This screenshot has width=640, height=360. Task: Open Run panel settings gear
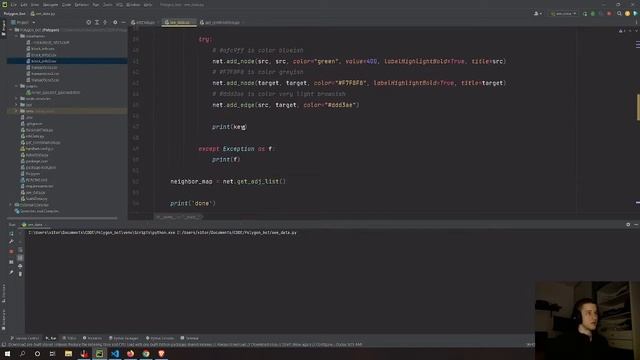[628, 224]
